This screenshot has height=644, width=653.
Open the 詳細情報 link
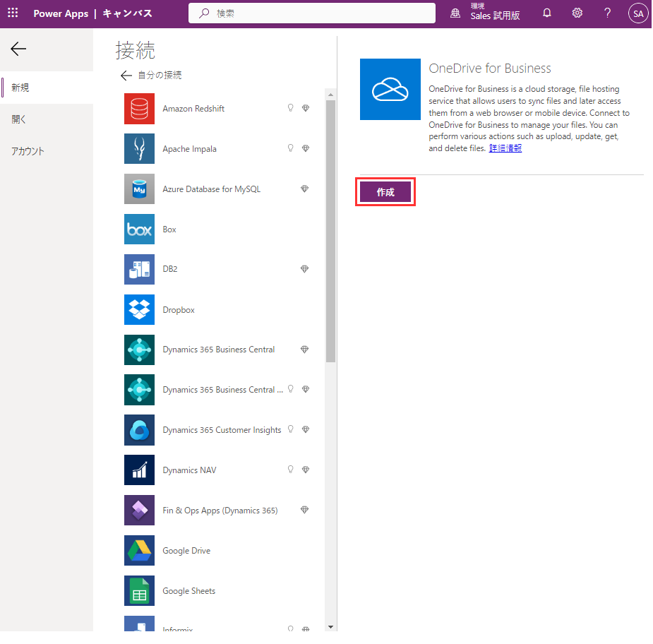click(x=505, y=148)
